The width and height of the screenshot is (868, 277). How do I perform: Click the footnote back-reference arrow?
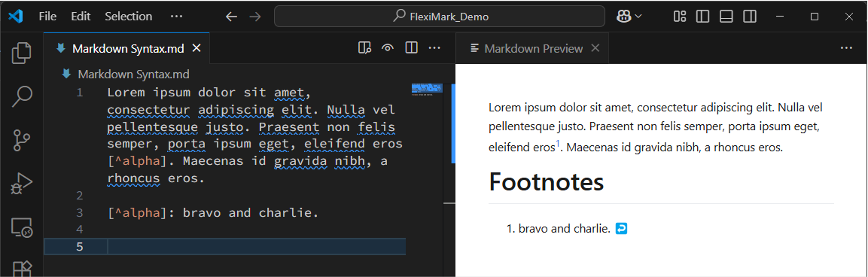coord(621,228)
